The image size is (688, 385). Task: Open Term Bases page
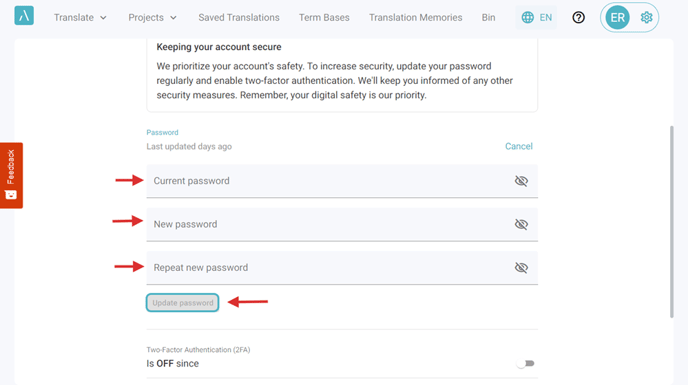[324, 18]
